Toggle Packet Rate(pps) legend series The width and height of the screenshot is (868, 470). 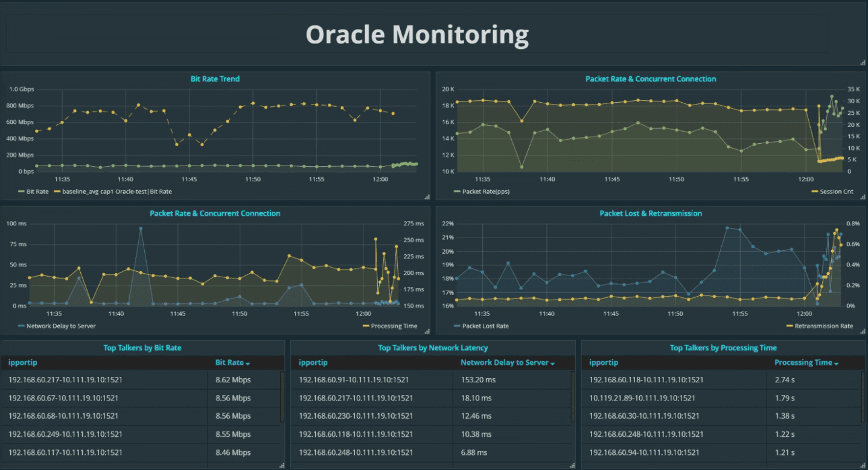483,192
